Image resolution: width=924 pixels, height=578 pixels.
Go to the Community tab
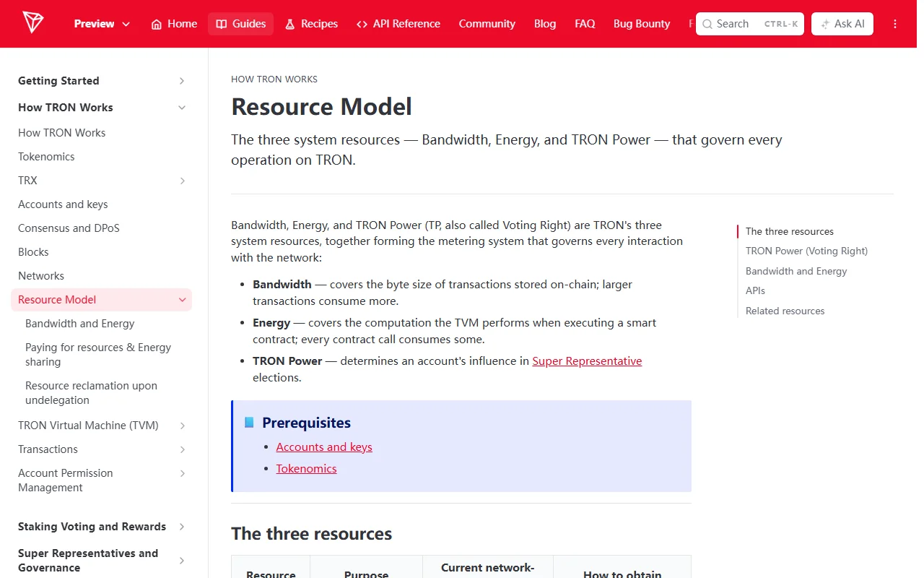point(487,24)
